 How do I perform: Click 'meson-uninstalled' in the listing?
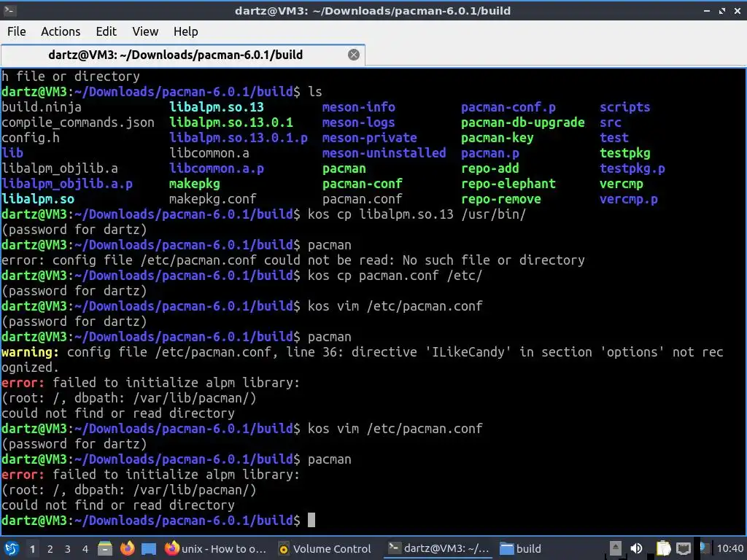(x=384, y=153)
